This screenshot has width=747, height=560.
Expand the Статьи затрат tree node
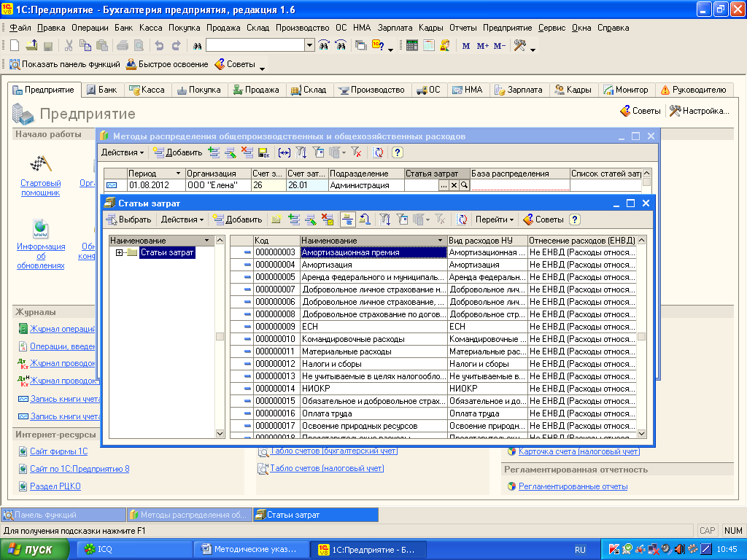[x=119, y=252]
